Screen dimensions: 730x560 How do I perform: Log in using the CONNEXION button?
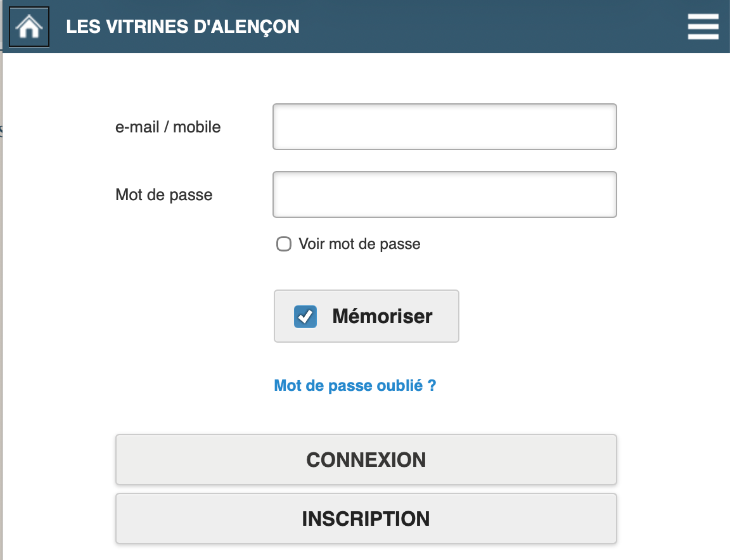[x=366, y=460]
